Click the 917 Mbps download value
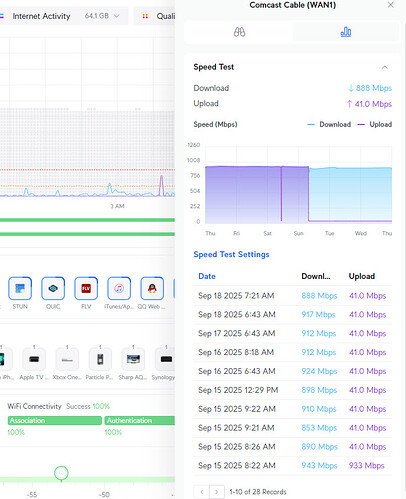 click(x=318, y=315)
